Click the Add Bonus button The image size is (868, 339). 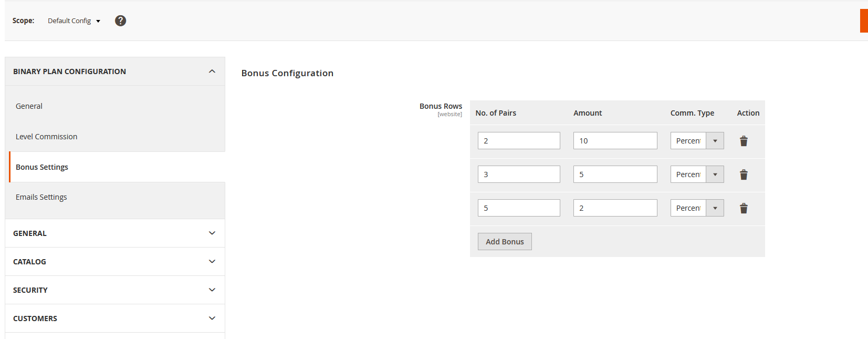tap(505, 242)
